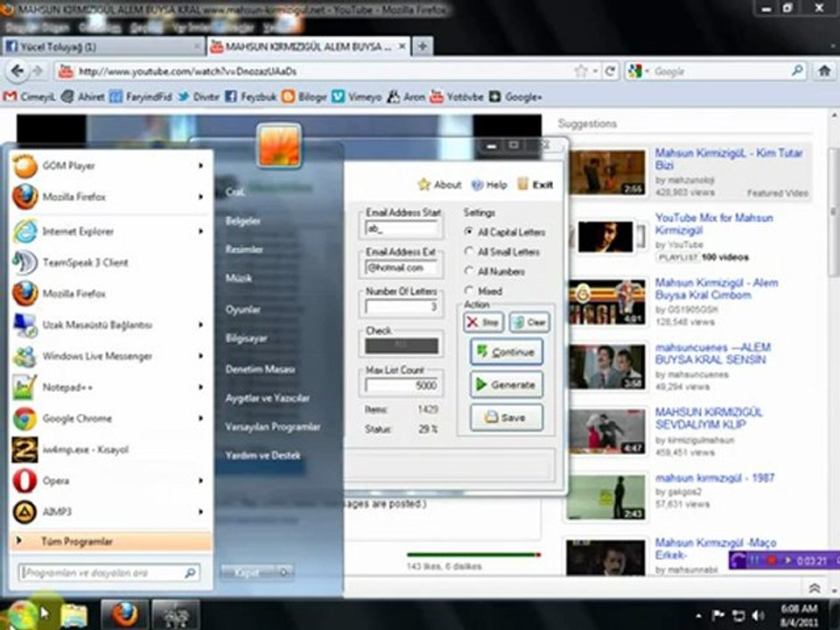Viewport: 840px width, 630px height.
Task: Click the Email Address Start field
Action: pyautogui.click(x=401, y=228)
